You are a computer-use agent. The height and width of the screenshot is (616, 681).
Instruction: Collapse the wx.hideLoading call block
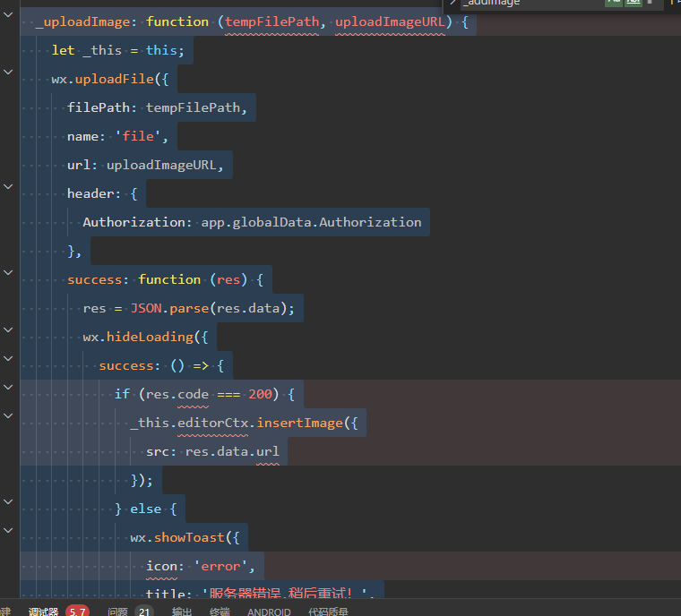click(8, 329)
